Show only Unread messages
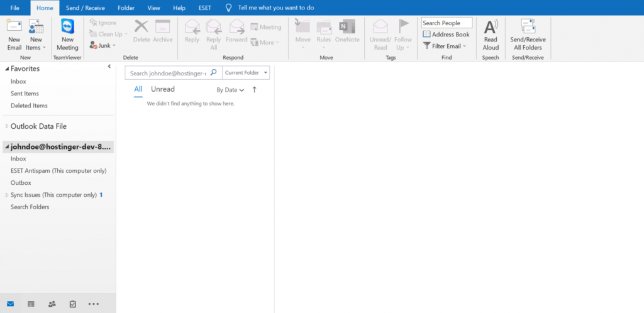 [x=163, y=89]
